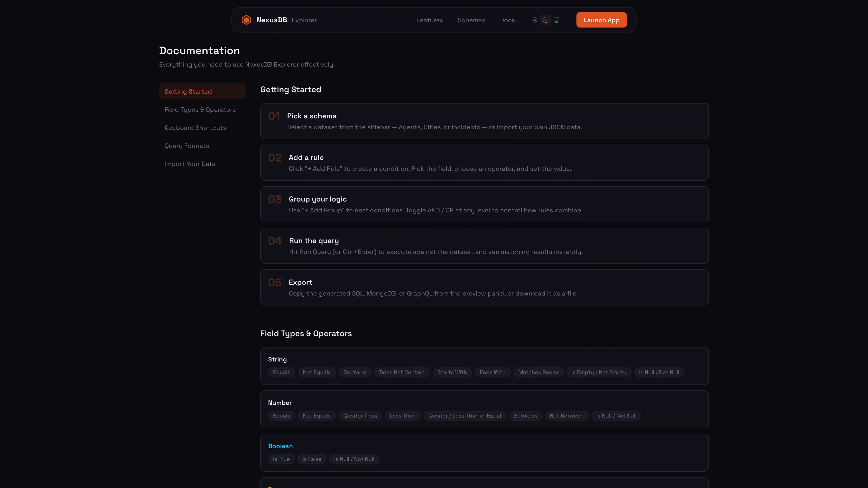This screenshot has width=868, height=488.
Task: Click the 'Between' operator chip
Action: (525, 416)
